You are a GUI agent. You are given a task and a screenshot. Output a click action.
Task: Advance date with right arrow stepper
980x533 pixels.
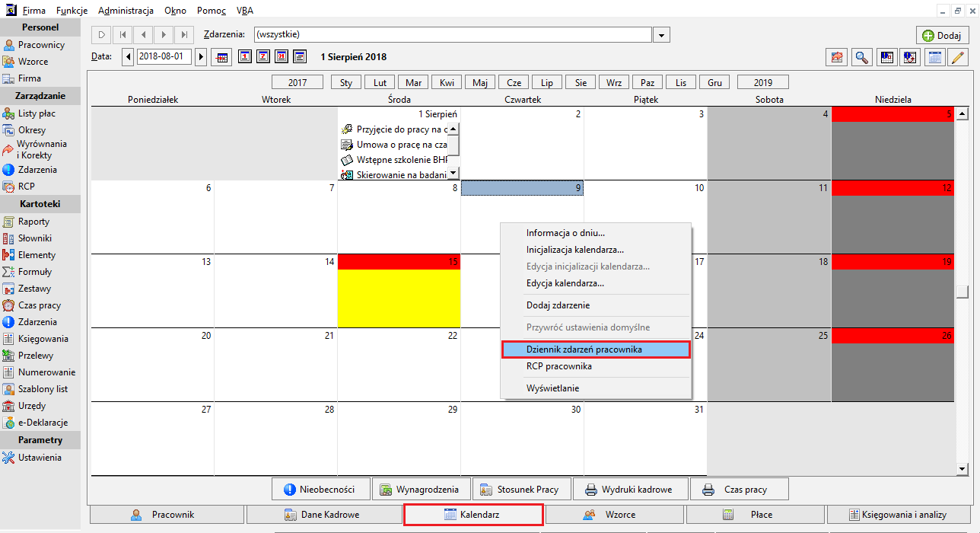pyautogui.click(x=201, y=56)
